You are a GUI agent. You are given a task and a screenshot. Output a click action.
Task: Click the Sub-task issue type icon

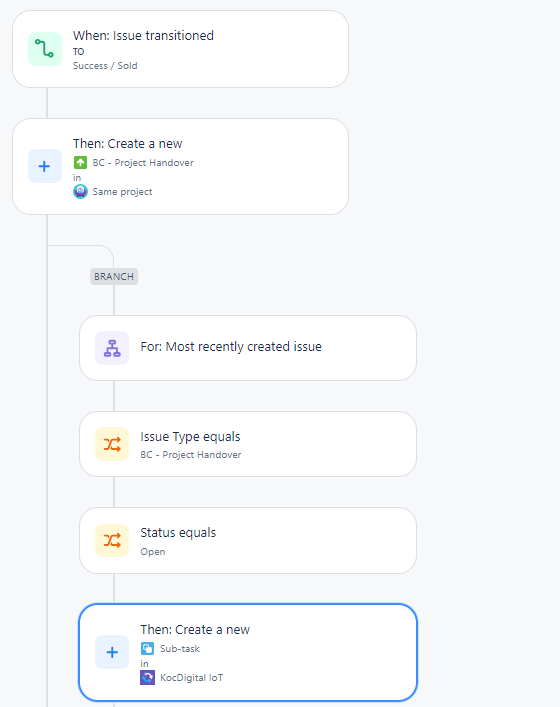147,648
